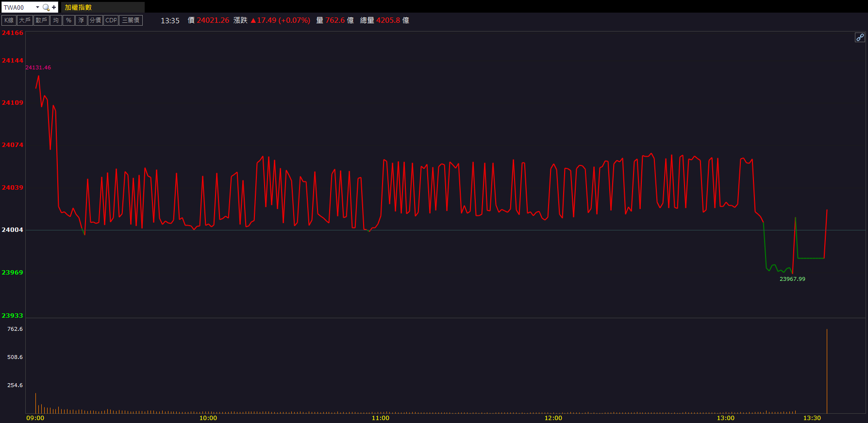This screenshot has height=423, width=868.
Task: Open the 分價 price distribution view
Action: (x=95, y=20)
